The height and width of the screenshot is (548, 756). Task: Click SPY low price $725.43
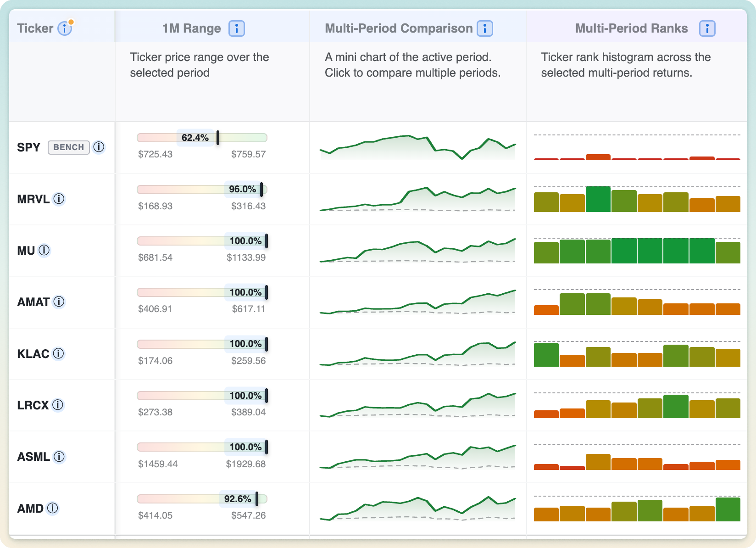click(155, 154)
